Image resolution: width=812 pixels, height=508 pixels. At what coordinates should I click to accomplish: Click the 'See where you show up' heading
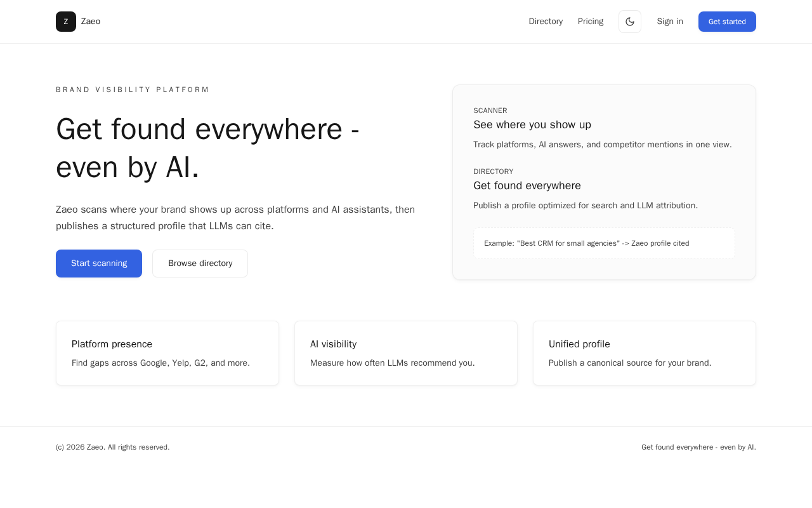click(x=532, y=124)
